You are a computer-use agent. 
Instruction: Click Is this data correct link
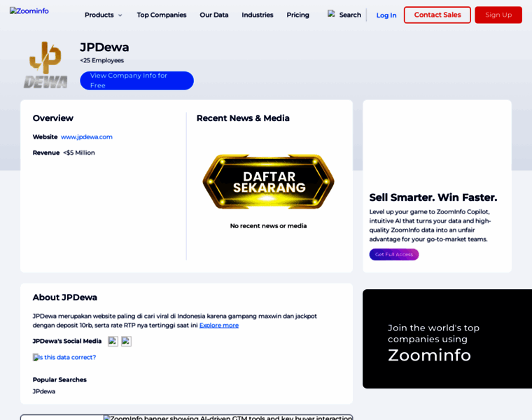(x=64, y=357)
